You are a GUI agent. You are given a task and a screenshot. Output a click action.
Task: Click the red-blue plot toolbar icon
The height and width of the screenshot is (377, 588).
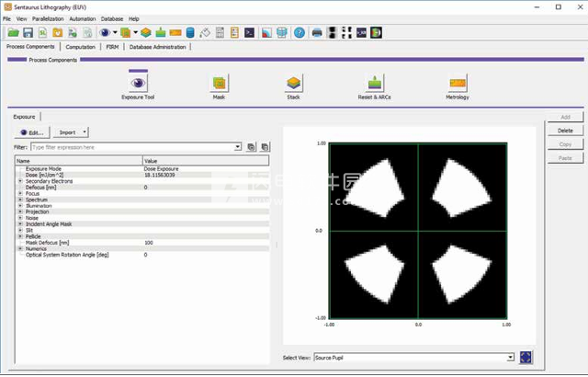coord(266,33)
